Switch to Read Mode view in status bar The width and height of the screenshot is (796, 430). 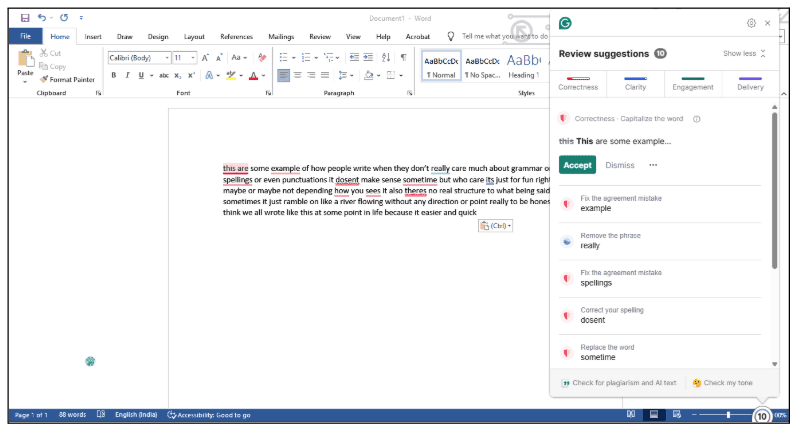point(631,414)
